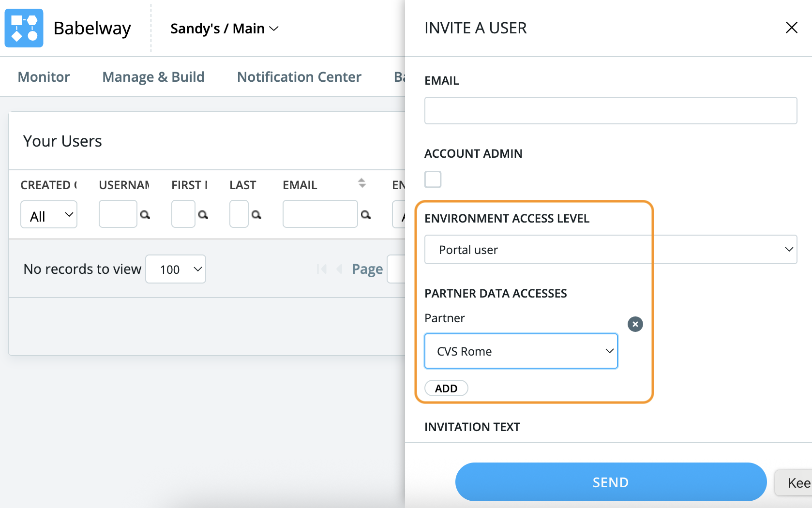Enable the Account Admin checkbox
The height and width of the screenshot is (508, 812).
click(433, 179)
